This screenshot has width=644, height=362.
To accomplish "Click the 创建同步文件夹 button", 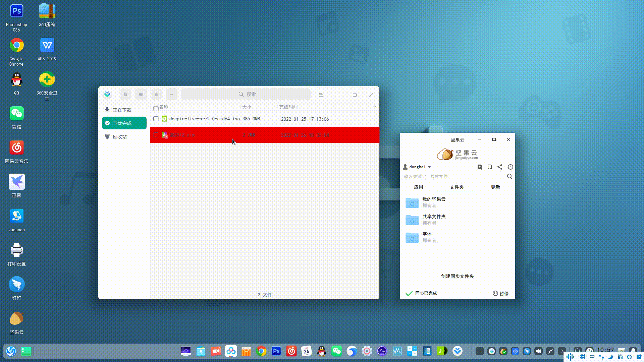I will click(457, 276).
